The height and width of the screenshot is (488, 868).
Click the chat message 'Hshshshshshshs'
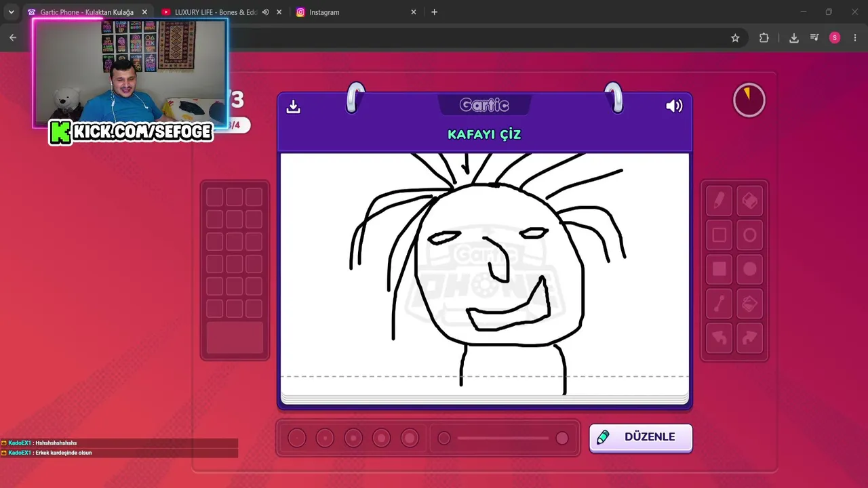(x=56, y=443)
